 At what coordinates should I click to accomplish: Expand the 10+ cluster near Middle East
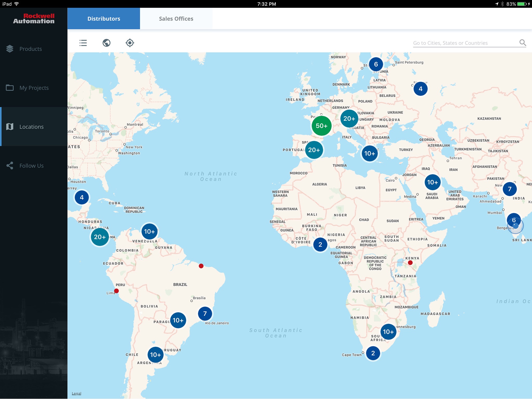(432, 182)
